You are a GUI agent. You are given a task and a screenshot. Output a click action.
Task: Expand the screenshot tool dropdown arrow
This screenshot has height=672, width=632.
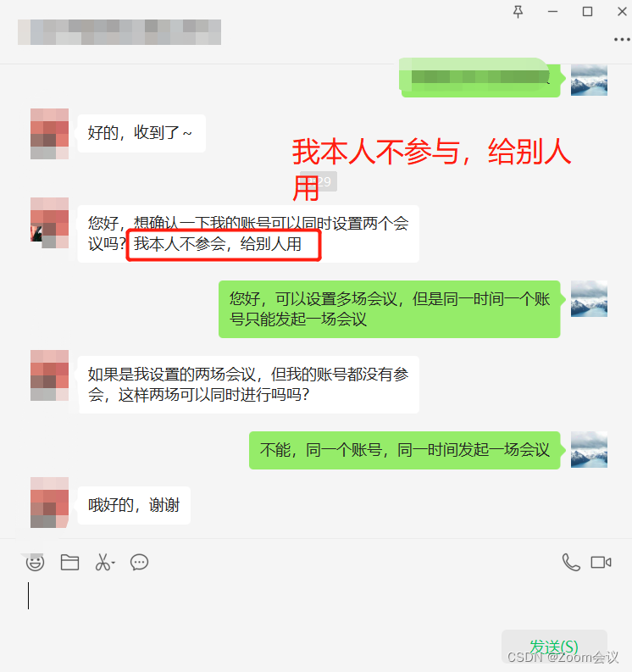pos(114,563)
